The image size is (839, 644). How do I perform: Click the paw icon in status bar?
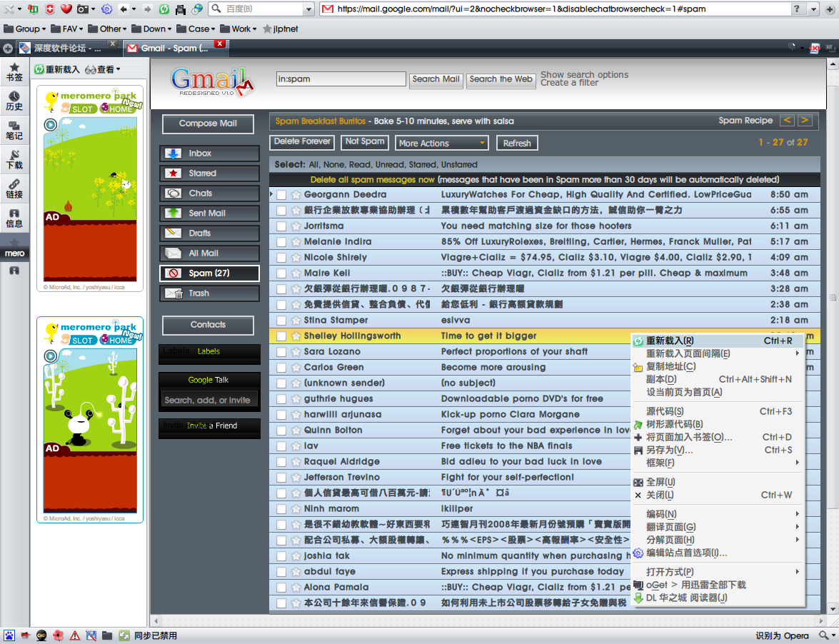pos(9,635)
